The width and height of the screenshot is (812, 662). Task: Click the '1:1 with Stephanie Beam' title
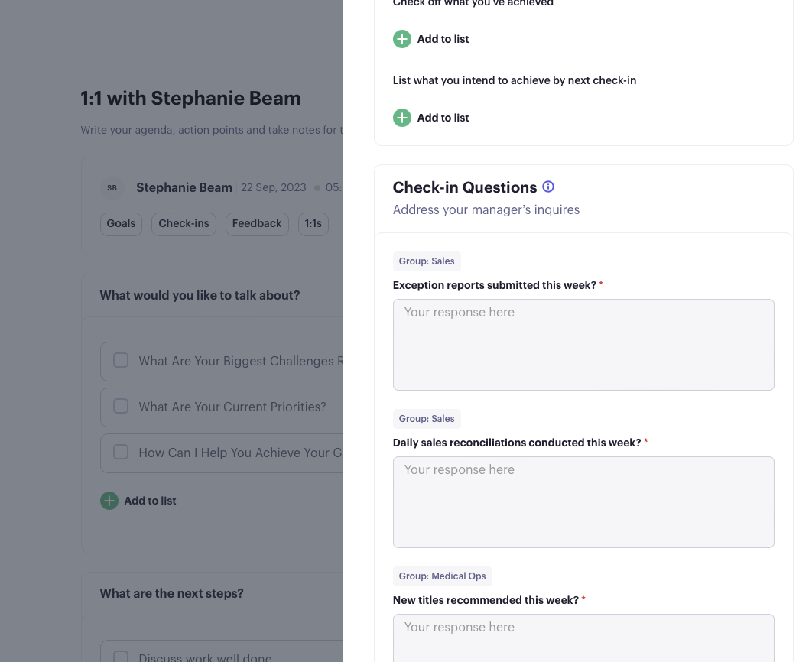coord(190,99)
